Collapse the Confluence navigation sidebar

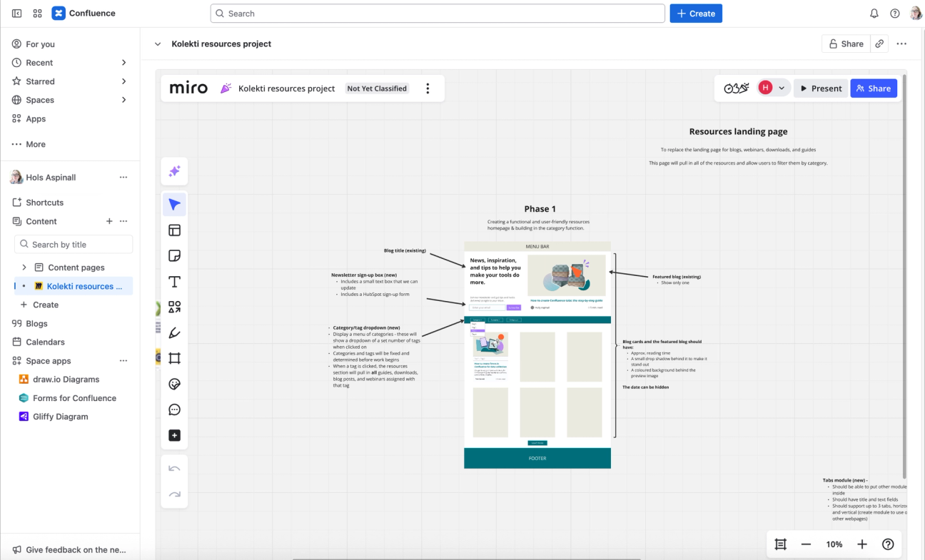tap(16, 13)
